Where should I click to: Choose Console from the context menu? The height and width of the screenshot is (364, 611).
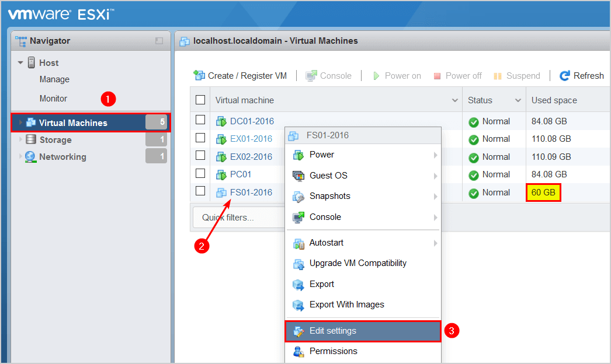pyautogui.click(x=363, y=217)
